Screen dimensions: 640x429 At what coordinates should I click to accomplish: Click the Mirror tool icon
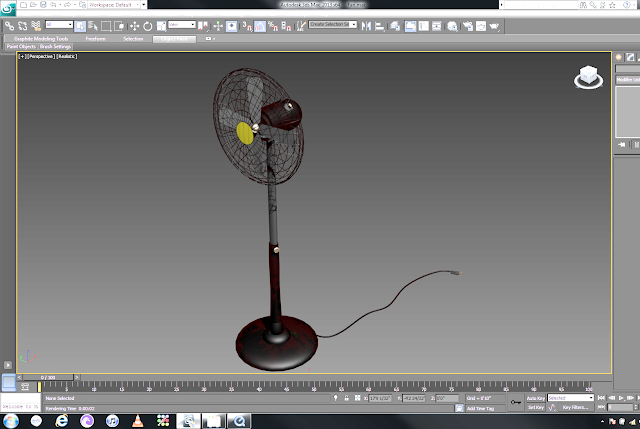[x=366, y=26]
